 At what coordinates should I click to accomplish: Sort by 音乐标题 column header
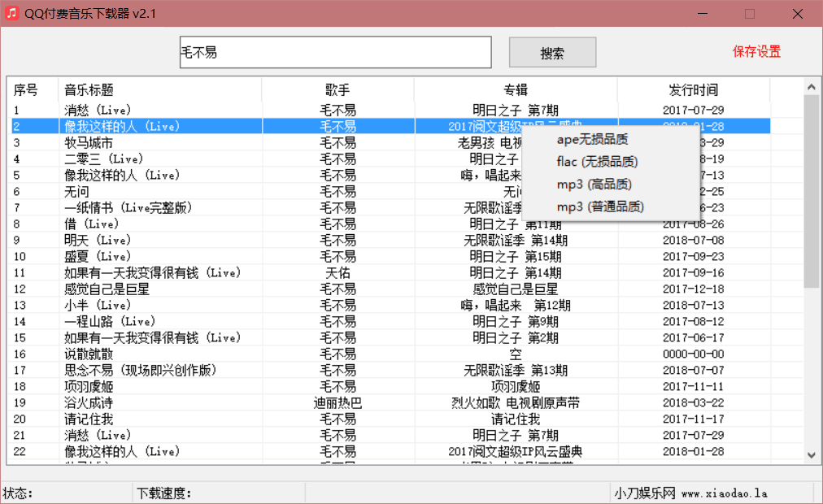[159, 90]
